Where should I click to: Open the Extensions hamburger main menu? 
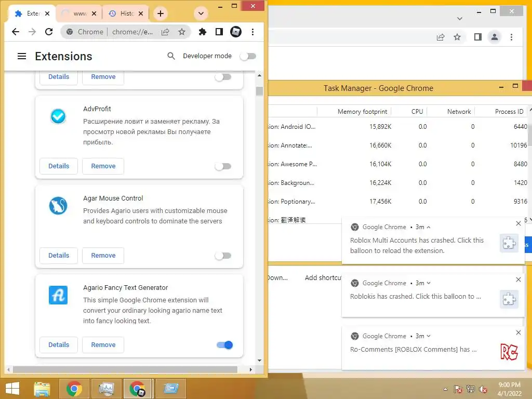22,56
